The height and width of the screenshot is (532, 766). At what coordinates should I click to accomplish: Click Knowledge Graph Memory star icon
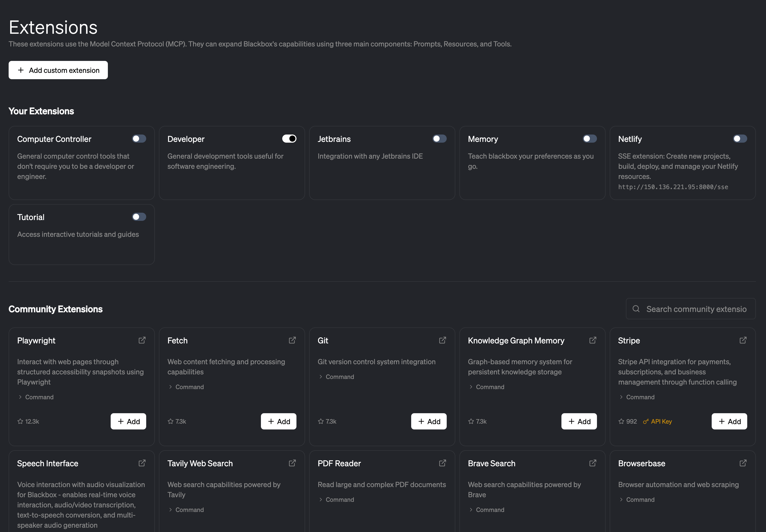coord(471,421)
